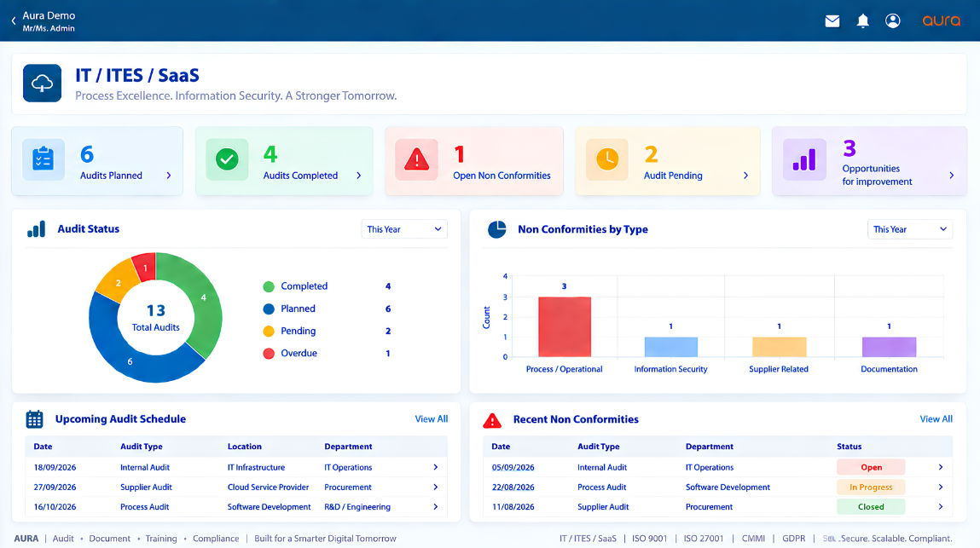Click the blue Planned donut segment
Viewport: 980px width, 548px height.
[131, 361]
